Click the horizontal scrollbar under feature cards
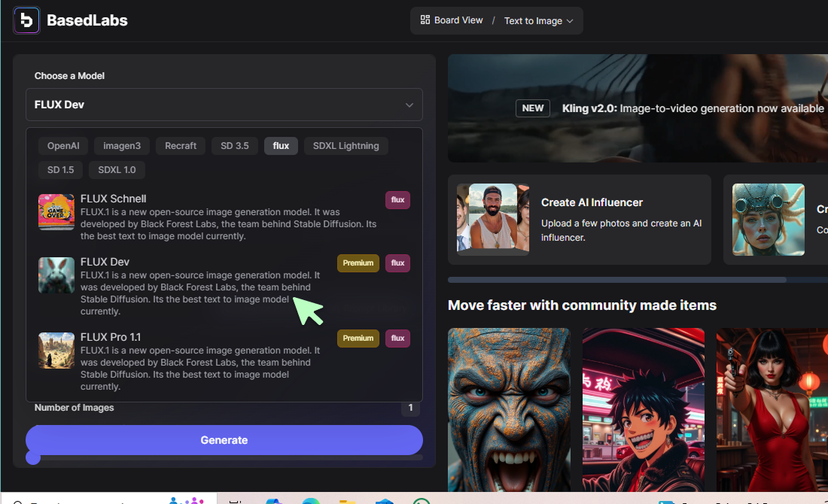Image resolution: width=828 pixels, height=504 pixels. coord(616,280)
